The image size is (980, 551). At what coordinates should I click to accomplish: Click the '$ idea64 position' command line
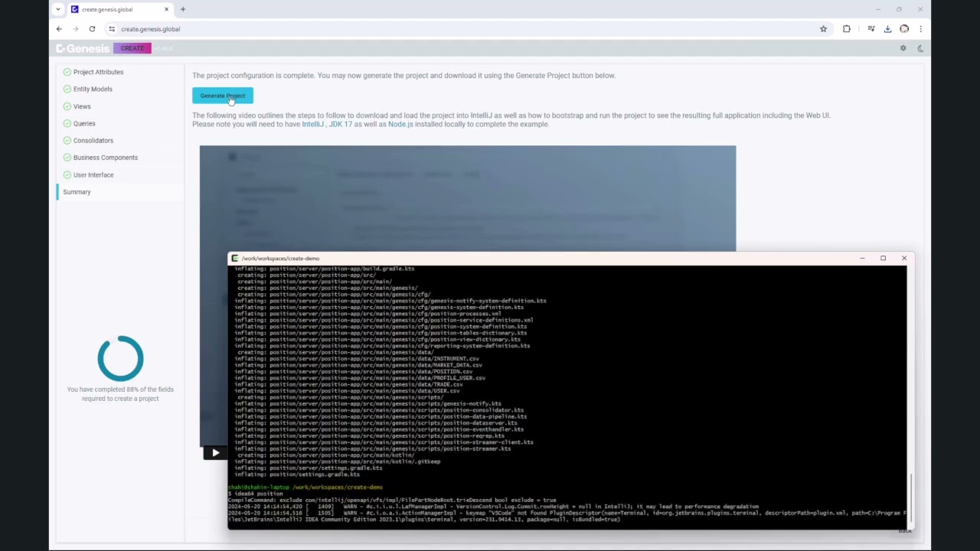coord(255,494)
